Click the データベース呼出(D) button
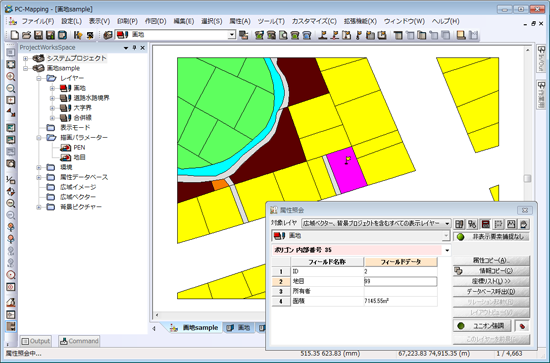Screen dimensions: 550x363 (x=491, y=291)
